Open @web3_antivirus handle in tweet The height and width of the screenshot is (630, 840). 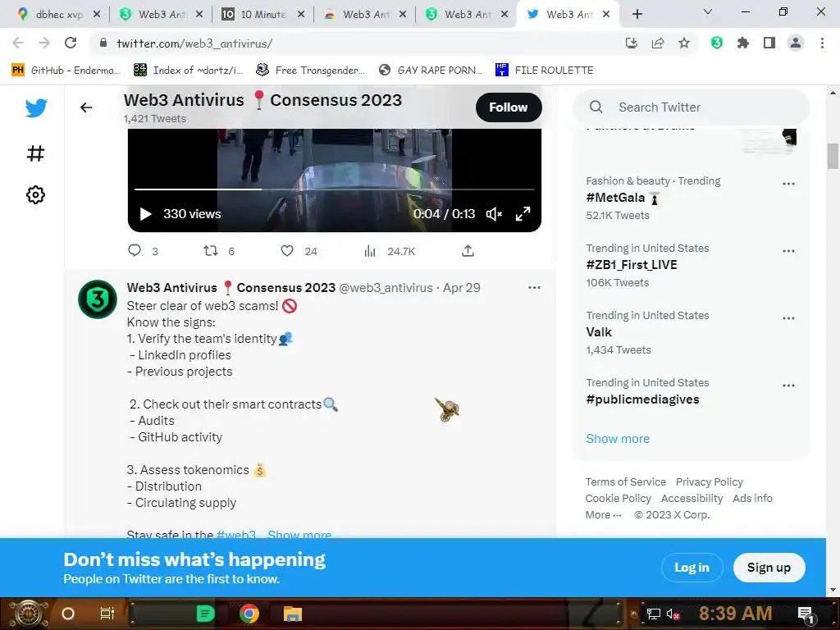386,288
